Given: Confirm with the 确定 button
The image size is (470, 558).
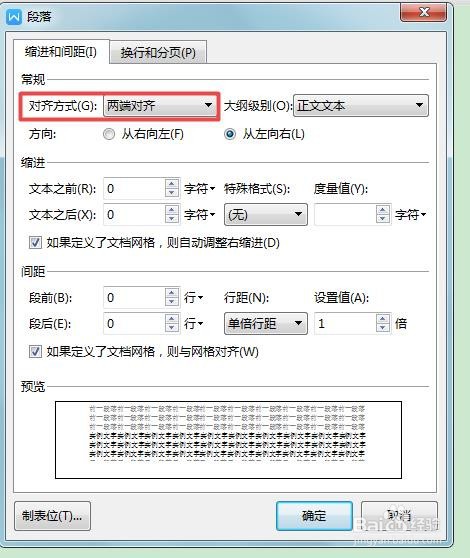Looking at the screenshot, I should tap(314, 516).
